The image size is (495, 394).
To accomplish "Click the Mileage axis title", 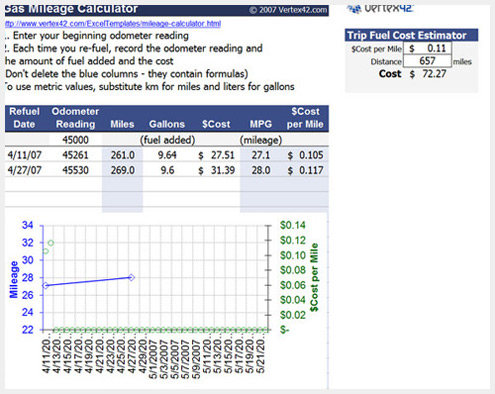I will 14,279.
